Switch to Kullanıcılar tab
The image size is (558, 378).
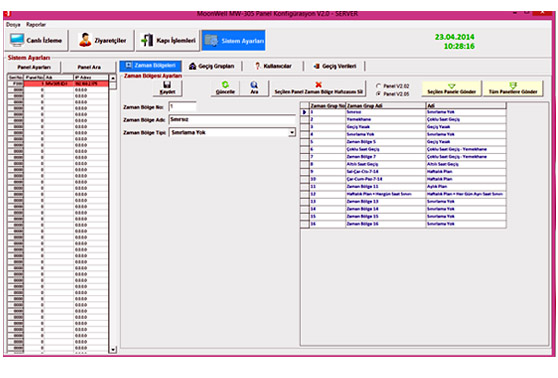coord(273,66)
